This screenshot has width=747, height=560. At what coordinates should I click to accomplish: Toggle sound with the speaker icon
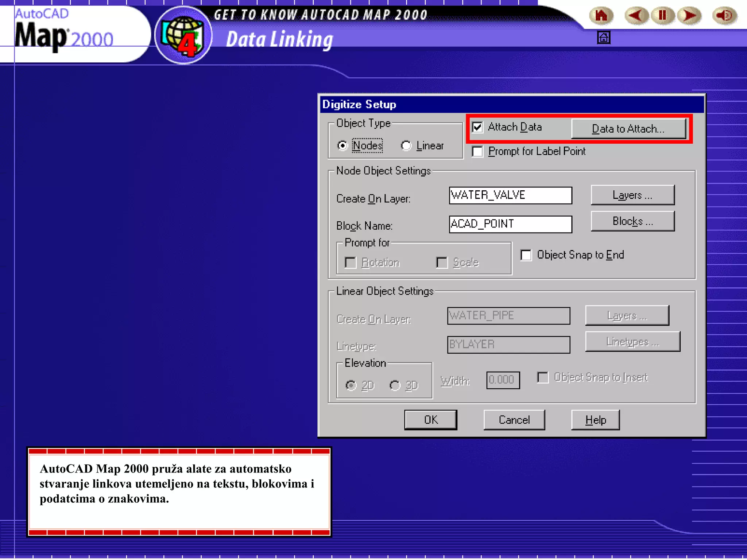[724, 16]
